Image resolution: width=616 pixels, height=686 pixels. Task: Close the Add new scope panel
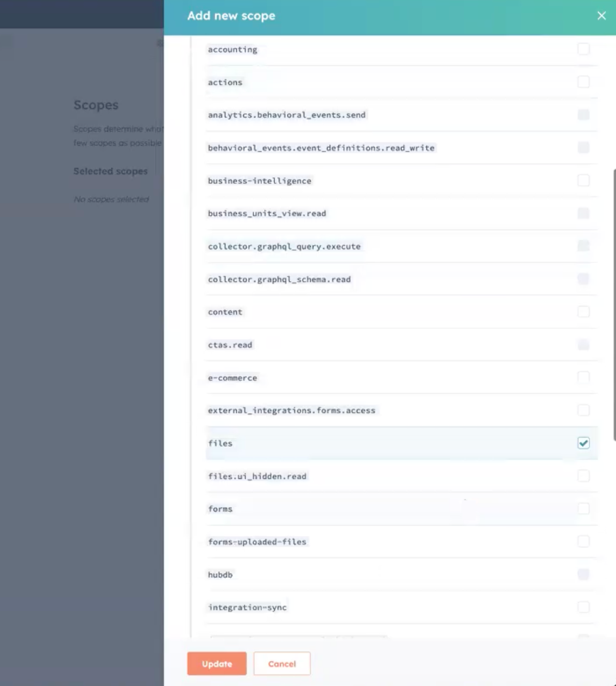[601, 16]
